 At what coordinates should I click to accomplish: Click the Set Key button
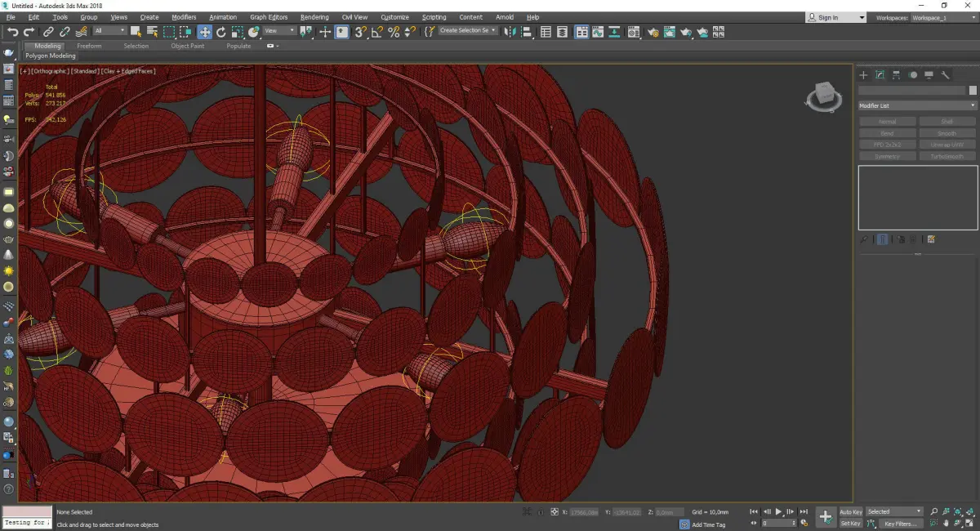851,523
